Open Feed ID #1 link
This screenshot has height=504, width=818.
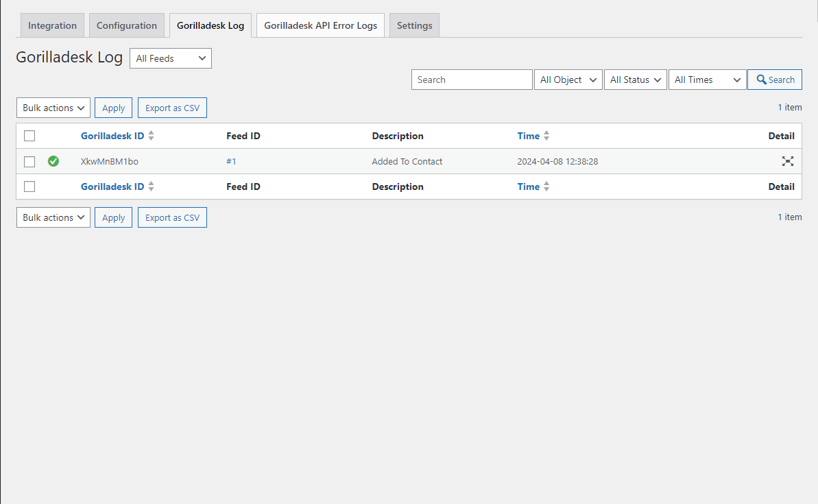point(231,162)
